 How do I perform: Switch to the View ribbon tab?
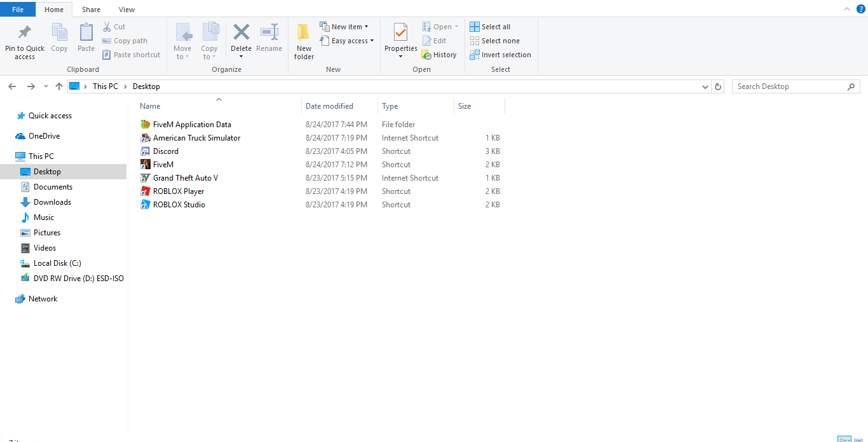(x=127, y=10)
